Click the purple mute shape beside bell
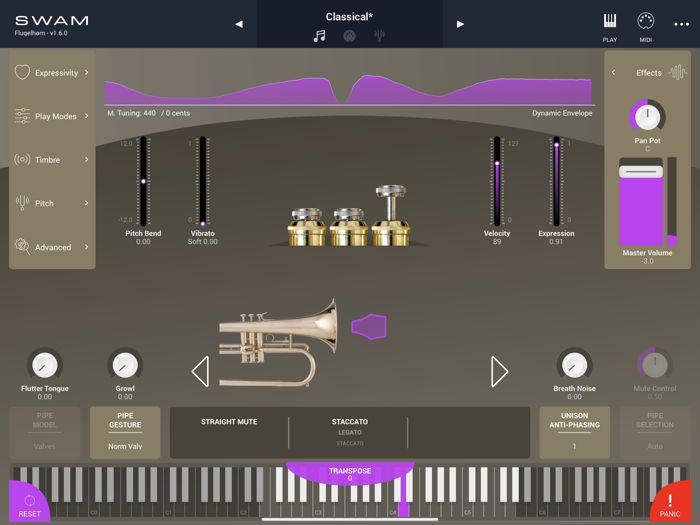This screenshot has width=700, height=525. click(x=369, y=326)
